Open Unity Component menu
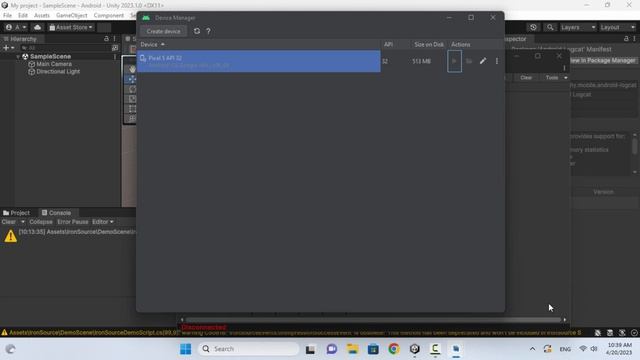The image size is (640, 360). tap(109, 16)
